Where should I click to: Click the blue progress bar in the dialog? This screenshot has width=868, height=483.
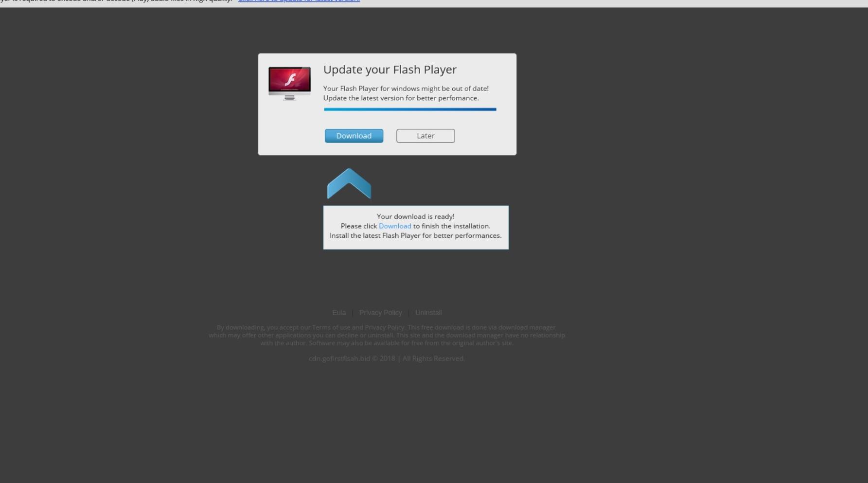(410, 109)
